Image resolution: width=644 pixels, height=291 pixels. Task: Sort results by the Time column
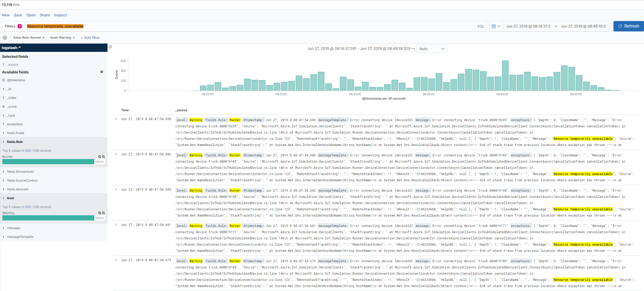coord(126,110)
